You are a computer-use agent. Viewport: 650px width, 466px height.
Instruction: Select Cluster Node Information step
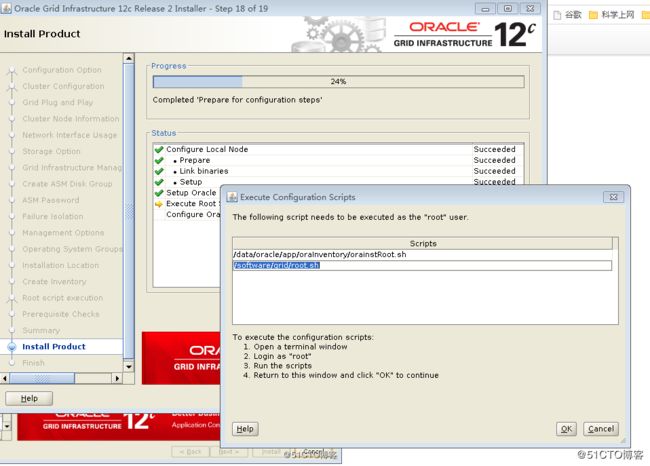[70, 119]
